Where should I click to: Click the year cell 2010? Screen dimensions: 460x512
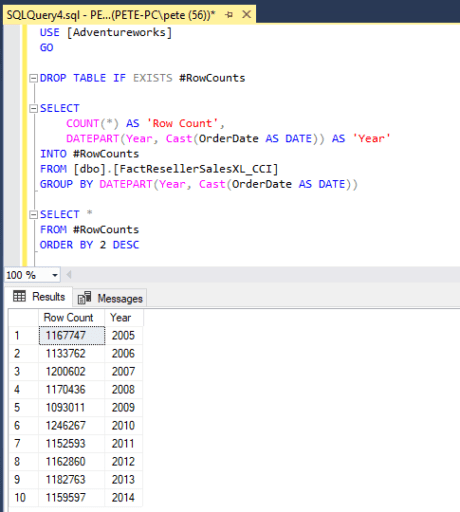[124, 426]
